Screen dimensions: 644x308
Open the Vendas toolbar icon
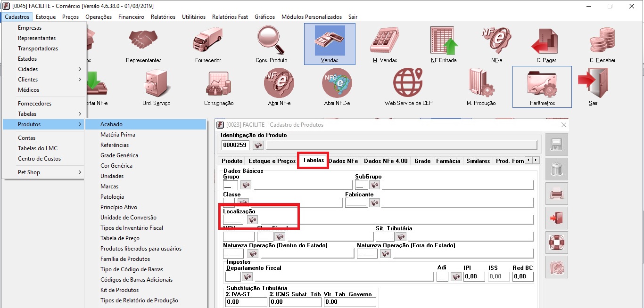(330, 44)
